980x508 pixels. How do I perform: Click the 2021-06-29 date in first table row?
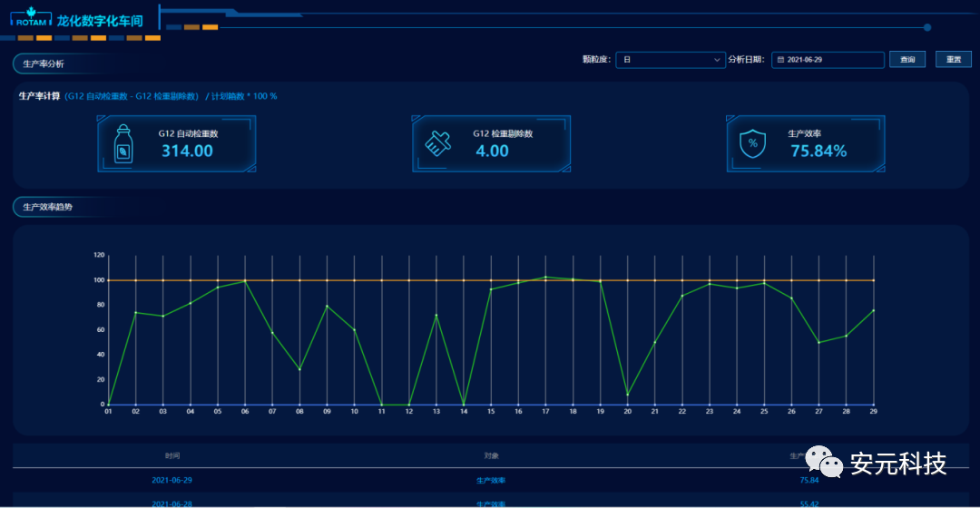pyautogui.click(x=171, y=480)
